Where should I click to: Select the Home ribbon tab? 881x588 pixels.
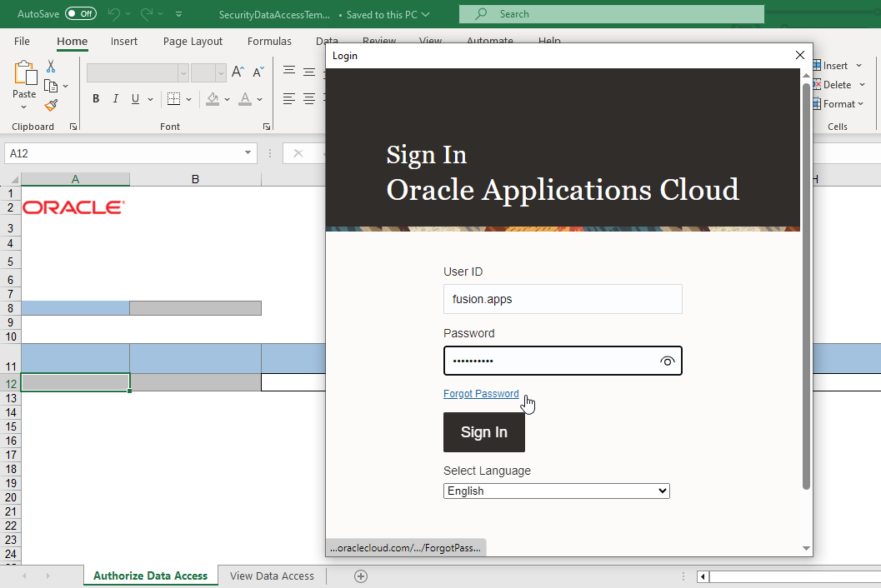[x=72, y=41]
